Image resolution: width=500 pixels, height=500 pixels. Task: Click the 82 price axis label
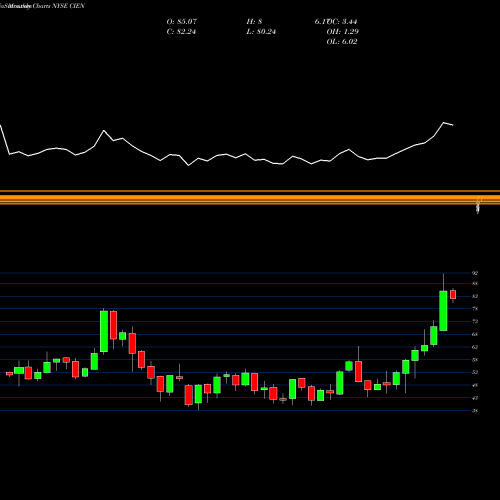coord(475,296)
